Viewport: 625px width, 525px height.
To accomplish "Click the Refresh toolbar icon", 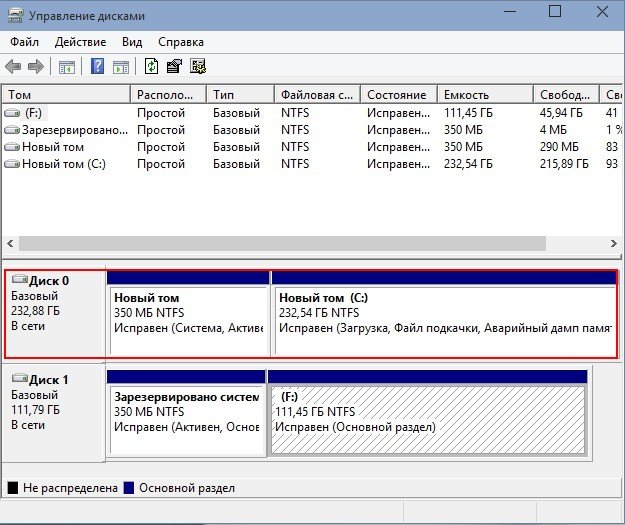I will tap(151, 66).
